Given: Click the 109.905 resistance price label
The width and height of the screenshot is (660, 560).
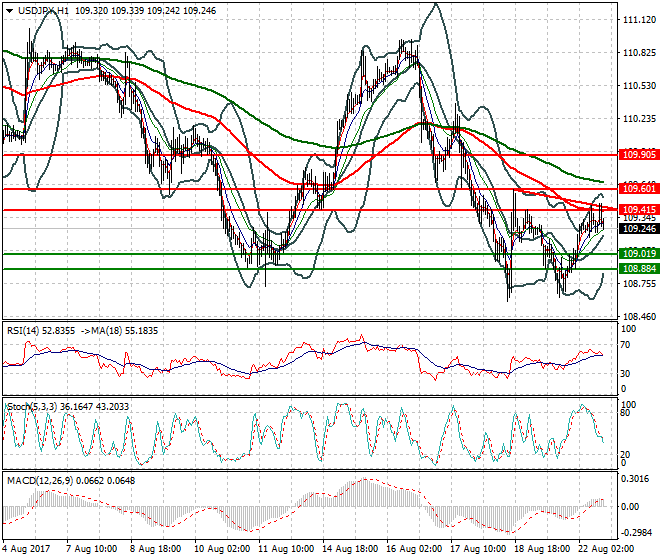Looking at the screenshot, I should tap(639, 155).
